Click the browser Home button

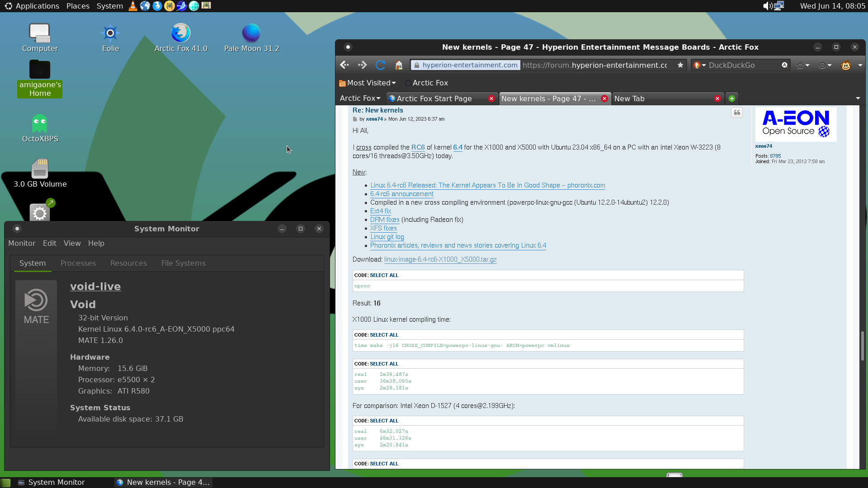[x=399, y=65]
